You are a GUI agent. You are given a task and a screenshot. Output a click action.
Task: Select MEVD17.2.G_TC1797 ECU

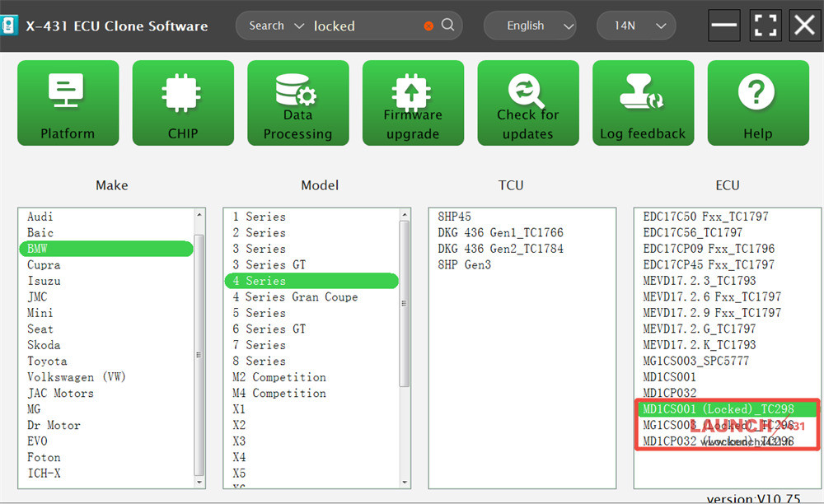(700, 329)
